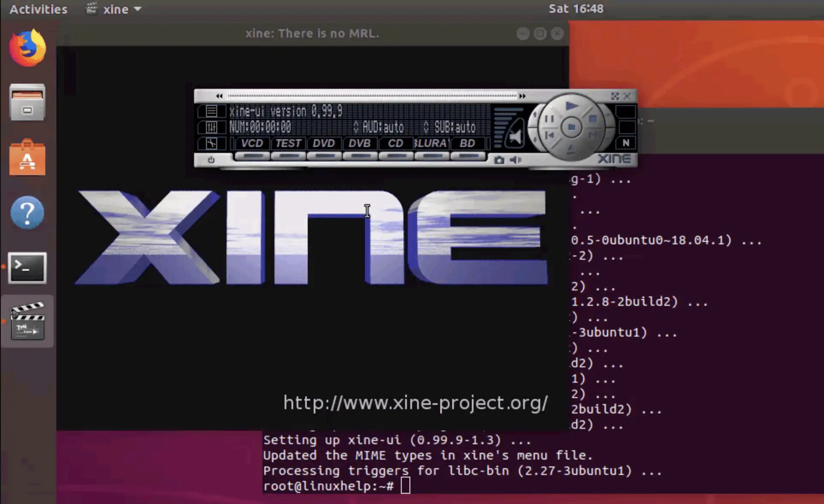
Task: Open the video control sliders panel
Action: [x=211, y=127]
